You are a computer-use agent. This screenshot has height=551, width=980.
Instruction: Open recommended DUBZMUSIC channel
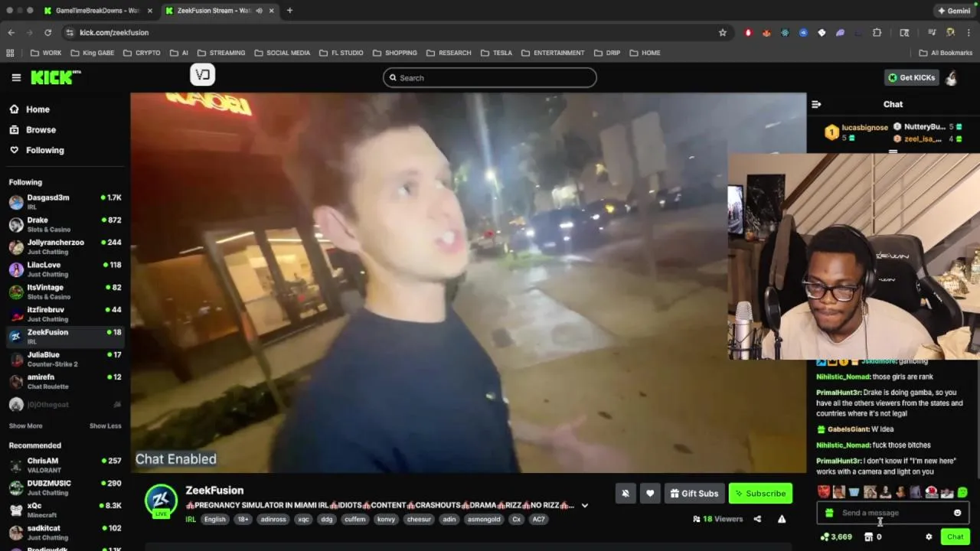pos(65,487)
